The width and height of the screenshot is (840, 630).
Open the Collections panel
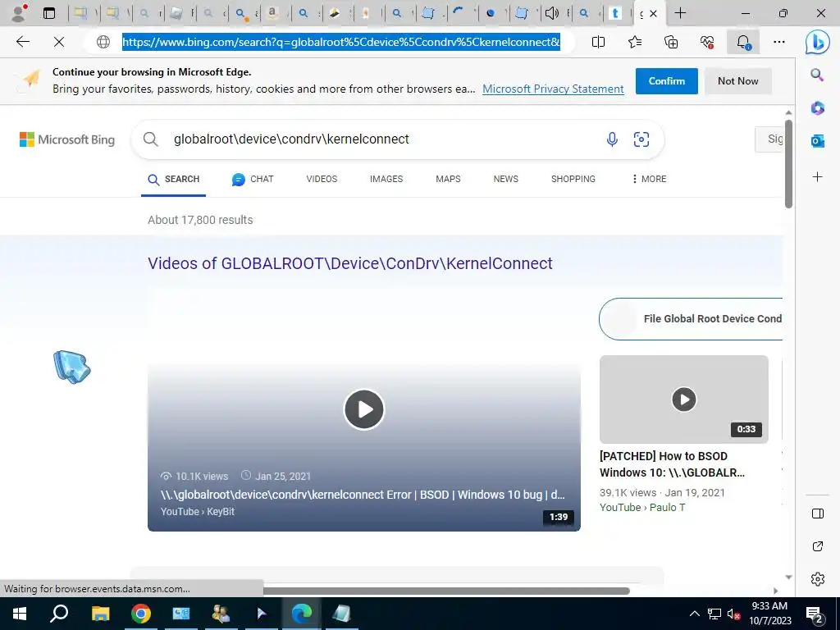coord(671,42)
